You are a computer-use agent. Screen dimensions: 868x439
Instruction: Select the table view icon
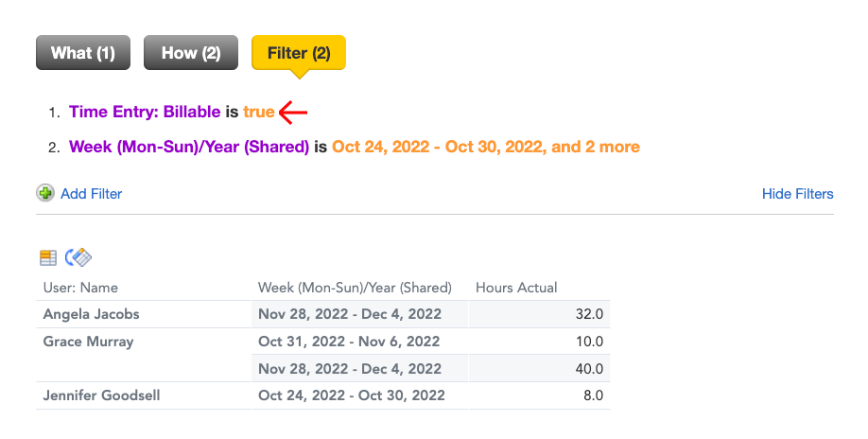(x=48, y=257)
